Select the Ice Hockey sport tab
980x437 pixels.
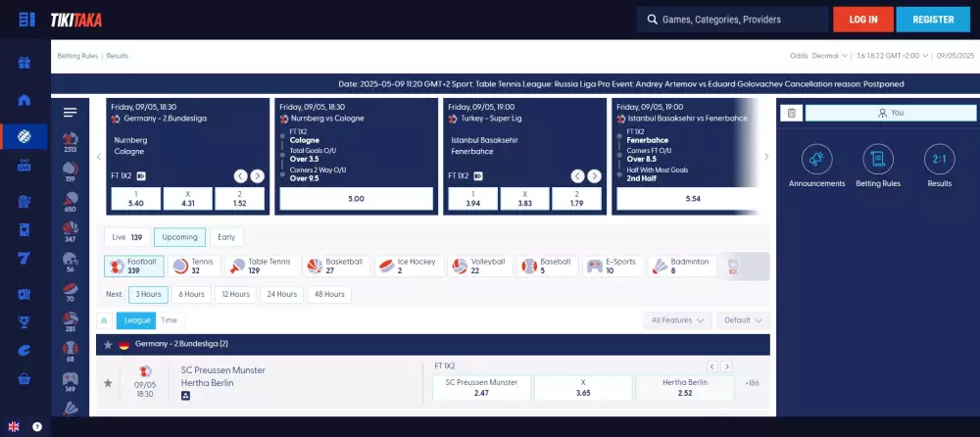pyautogui.click(x=409, y=267)
